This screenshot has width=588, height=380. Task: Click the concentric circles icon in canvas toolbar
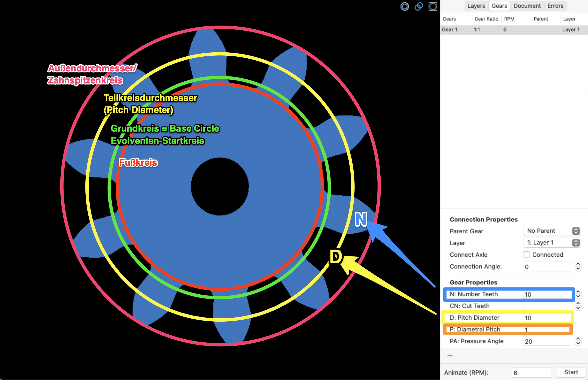tap(405, 7)
